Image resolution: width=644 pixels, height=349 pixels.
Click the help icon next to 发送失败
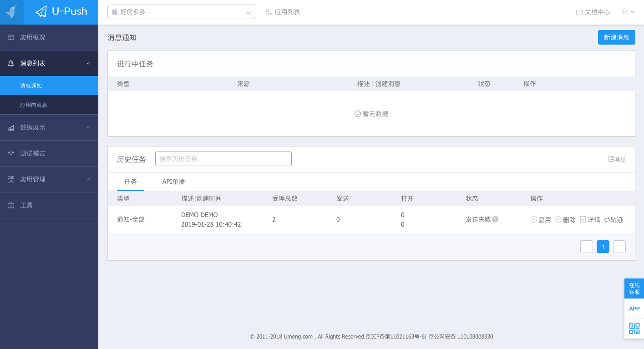click(x=495, y=219)
